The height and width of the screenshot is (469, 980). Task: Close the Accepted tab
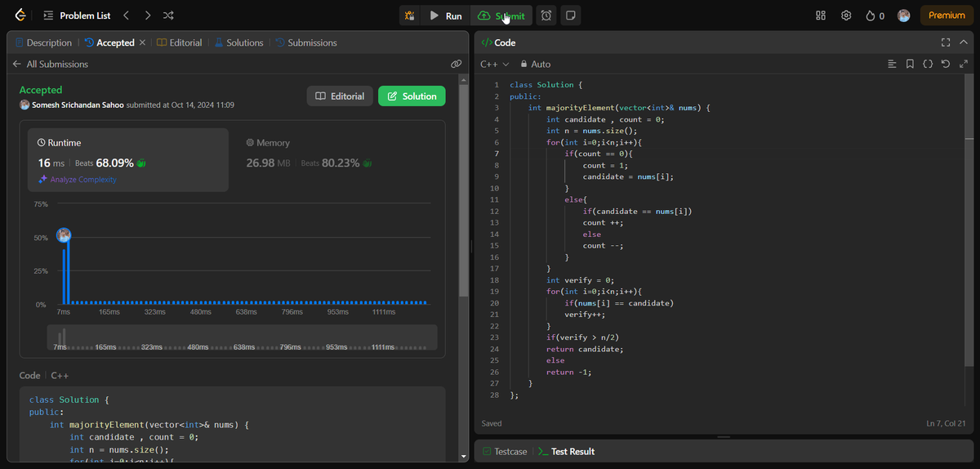(142, 42)
